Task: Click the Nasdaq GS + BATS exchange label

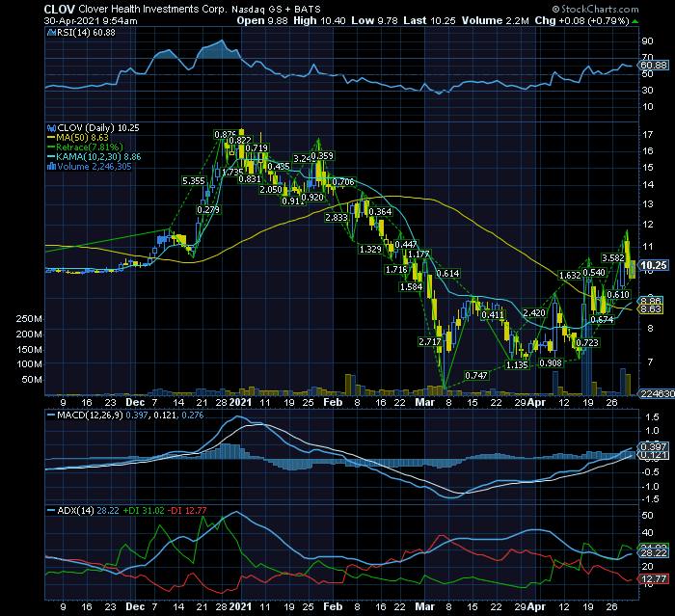Action: tap(276, 9)
